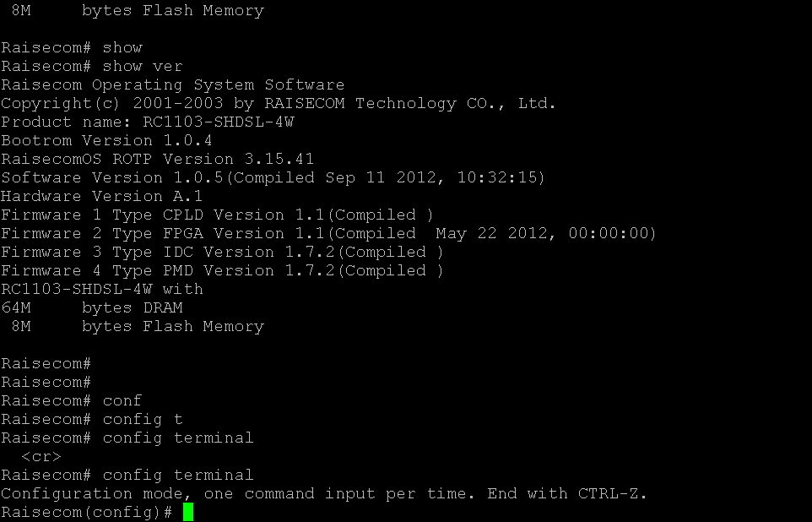This screenshot has width=812, height=522.
Task: Click the 'Firmware 2 Type FPGA' line
Action: coord(329,233)
